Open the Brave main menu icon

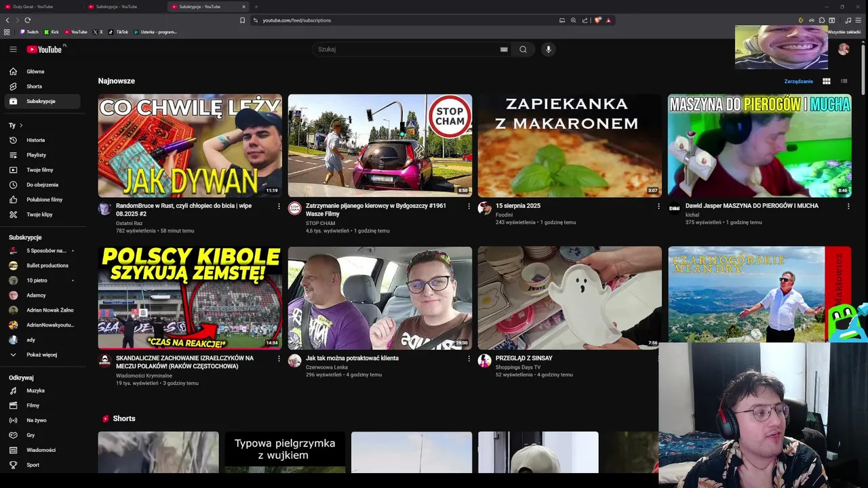click(859, 20)
